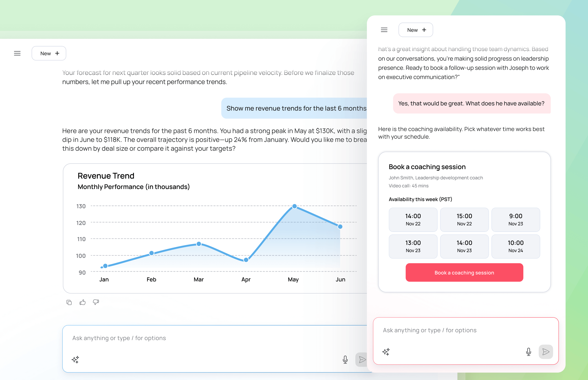The width and height of the screenshot is (588, 380).
Task: Select the 14:00 Nov 22 time slot
Action: (x=413, y=220)
